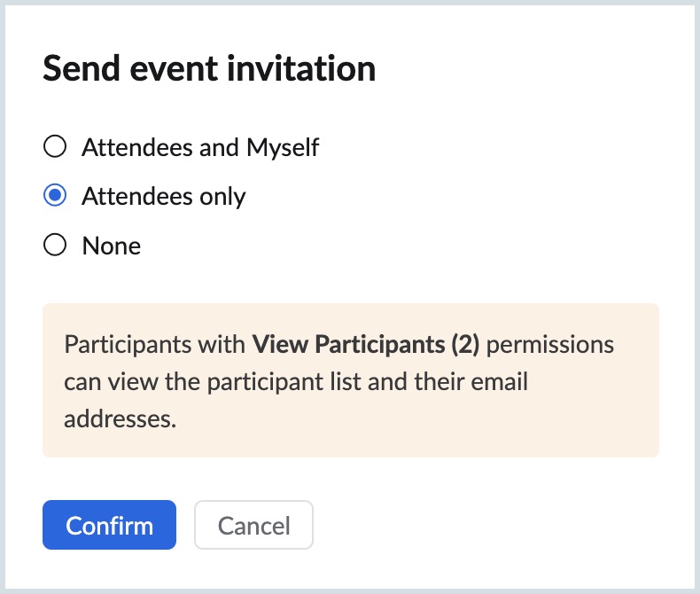Screen dimensions: 700x594
Task: Click the Attendees only radio circle
Action: tap(55, 196)
